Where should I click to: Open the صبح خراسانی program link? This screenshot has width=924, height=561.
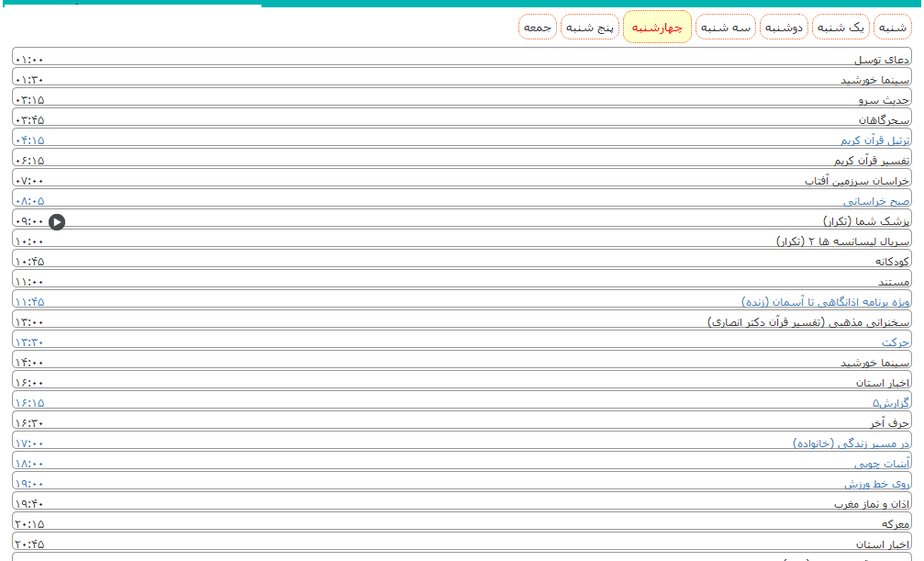(876, 201)
